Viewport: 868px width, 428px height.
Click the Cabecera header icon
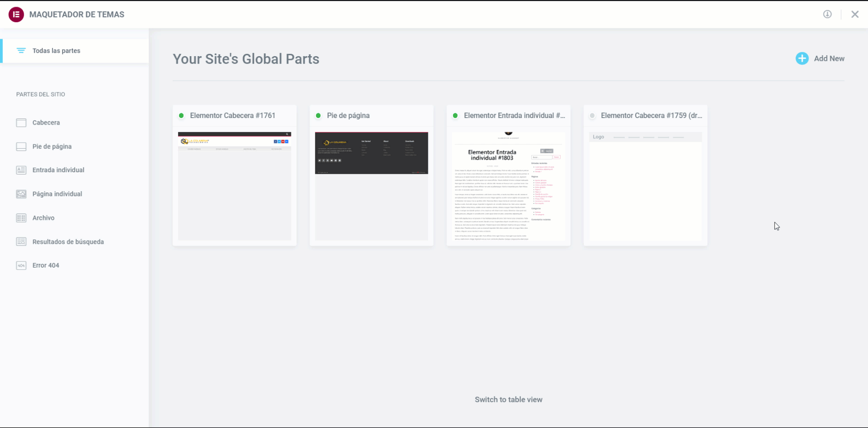point(21,123)
